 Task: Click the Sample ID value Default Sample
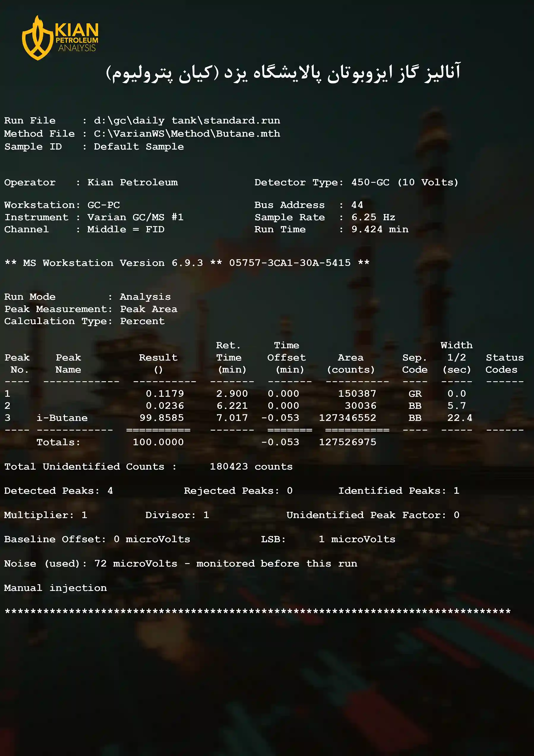pos(138,147)
